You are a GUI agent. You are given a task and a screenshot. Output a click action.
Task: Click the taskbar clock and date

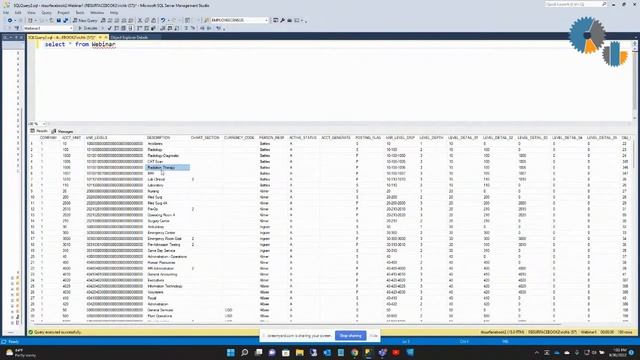point(619,352)
